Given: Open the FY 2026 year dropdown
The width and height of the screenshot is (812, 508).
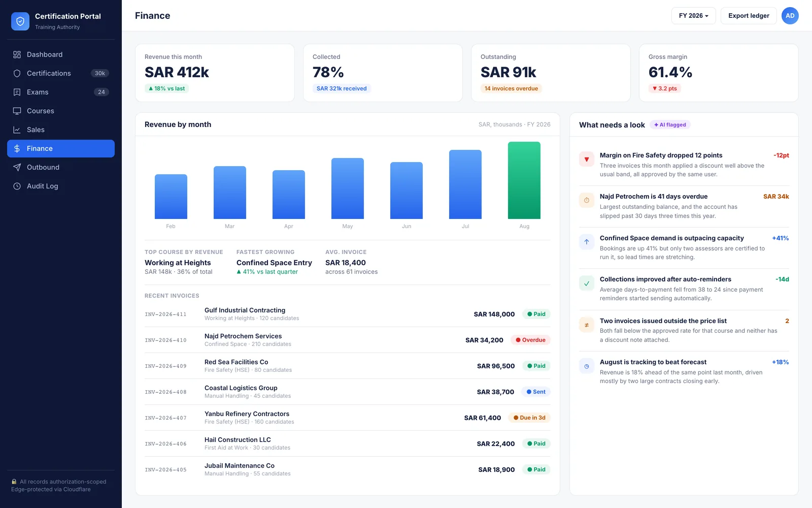Looking at the screenshot, I should (x=693, y=16).
